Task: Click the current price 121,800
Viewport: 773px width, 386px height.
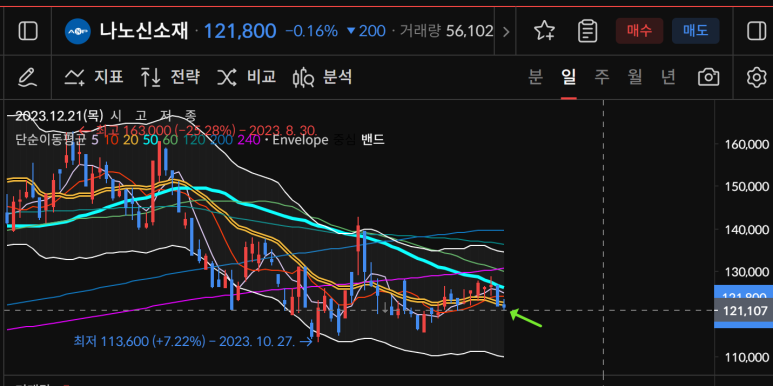Action: click(240, 32)
